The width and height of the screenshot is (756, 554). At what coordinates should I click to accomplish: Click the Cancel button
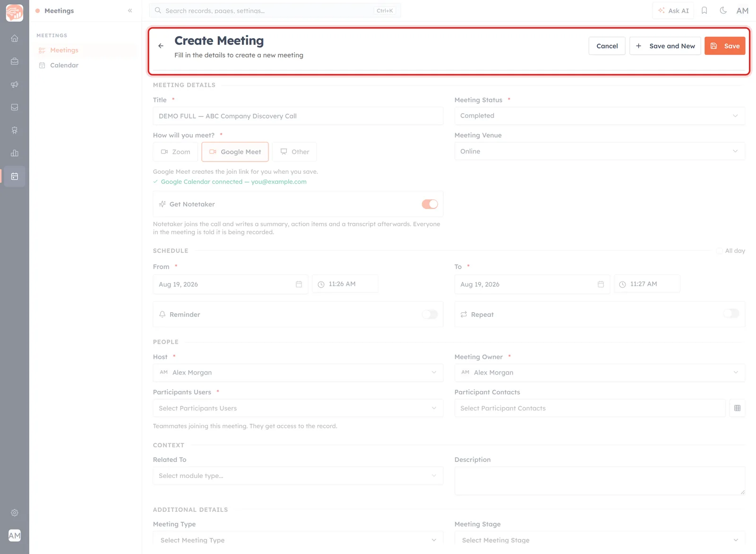click(x=607, y=46)
